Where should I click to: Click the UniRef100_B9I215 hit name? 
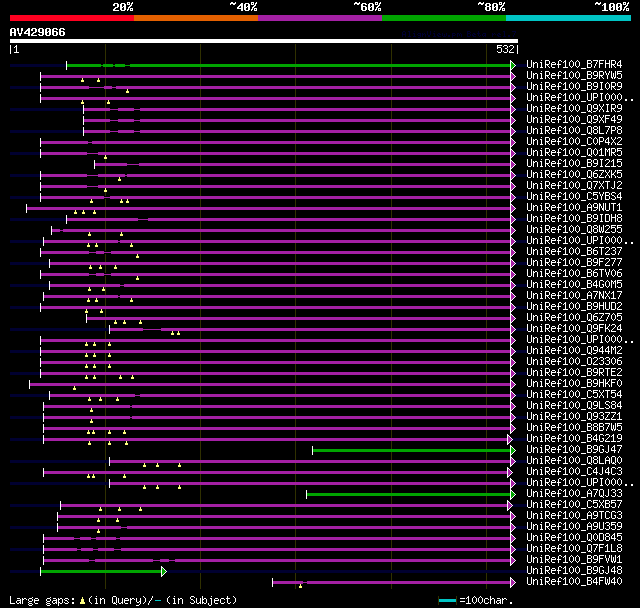[x=574, y=164]
